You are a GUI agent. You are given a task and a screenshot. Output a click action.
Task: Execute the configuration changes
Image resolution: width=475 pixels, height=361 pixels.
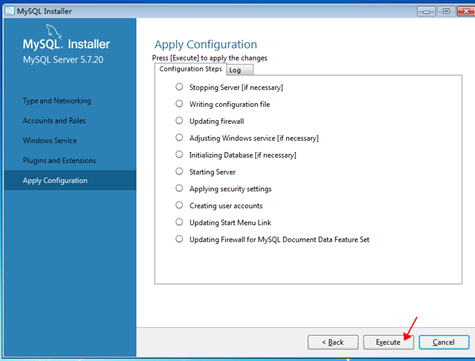point(388,342)
